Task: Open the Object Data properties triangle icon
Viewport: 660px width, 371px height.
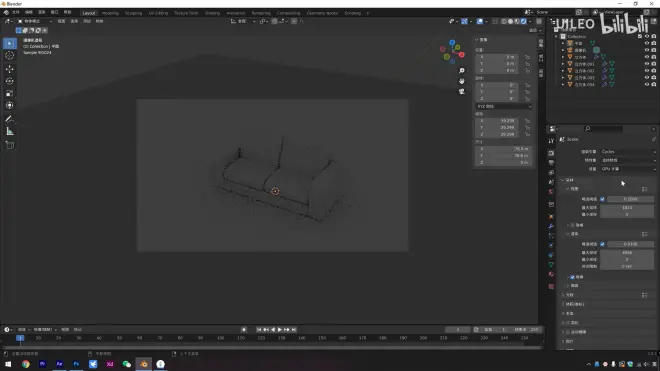Action: (x=551, y=264)
